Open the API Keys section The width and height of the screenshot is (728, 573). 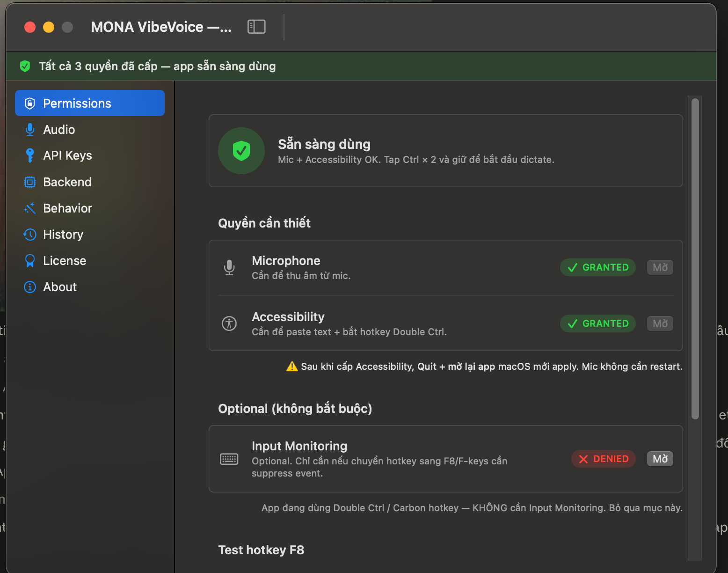tap(90, 155)
